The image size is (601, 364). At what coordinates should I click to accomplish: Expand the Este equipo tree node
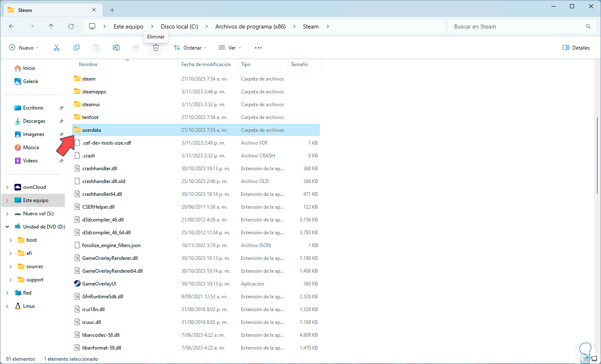[7, 200]
